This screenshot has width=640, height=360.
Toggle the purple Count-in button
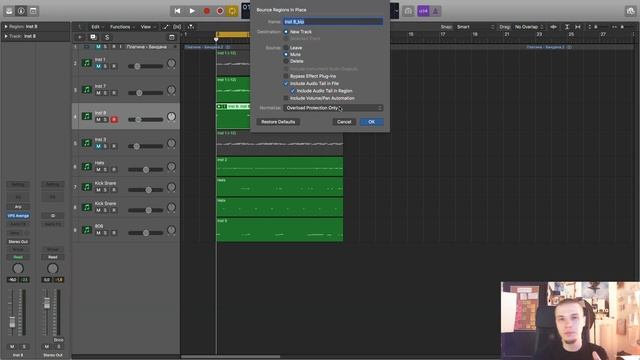tap(423, 11)
